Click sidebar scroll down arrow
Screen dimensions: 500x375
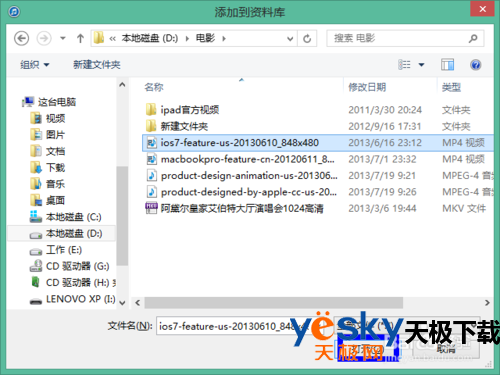click(x=122, y=303)
